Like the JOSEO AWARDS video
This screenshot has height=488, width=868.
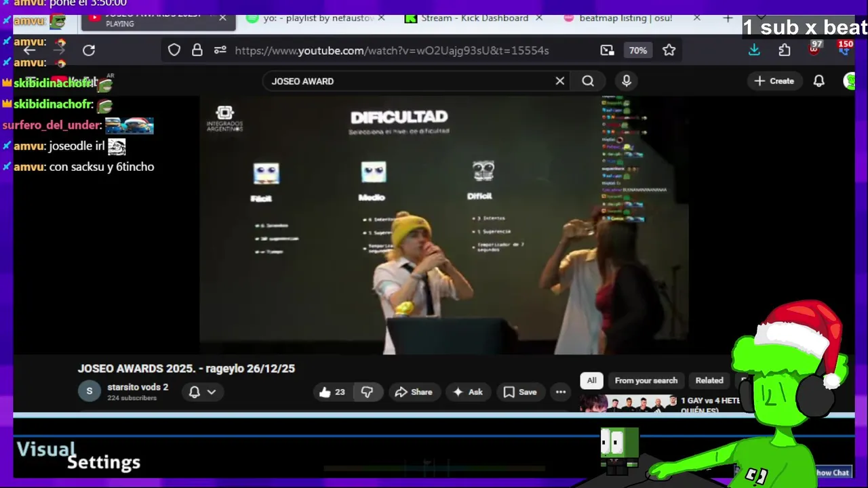tap(332, 392)
